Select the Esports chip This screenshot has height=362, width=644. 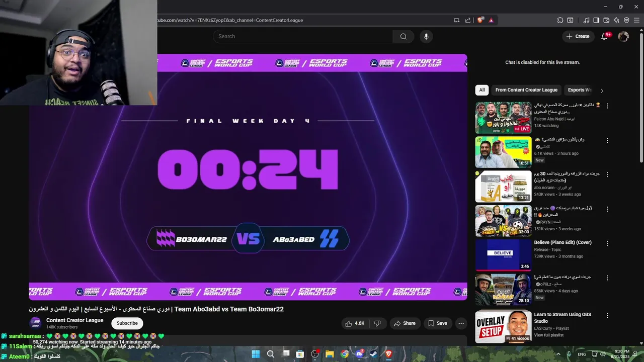(x=579, y=90)
